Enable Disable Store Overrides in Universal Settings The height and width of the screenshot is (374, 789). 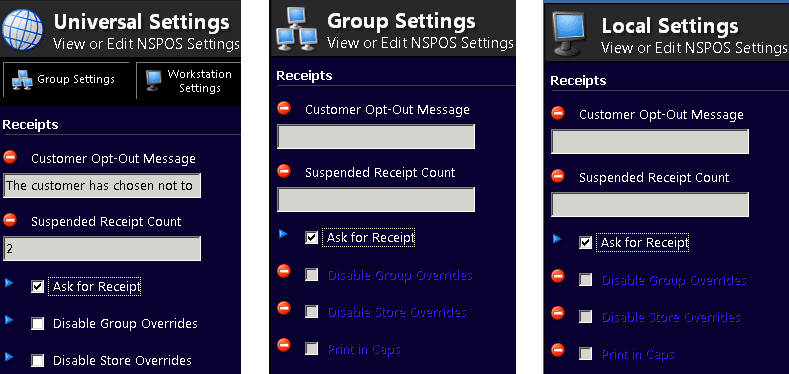tap(37, 360)
